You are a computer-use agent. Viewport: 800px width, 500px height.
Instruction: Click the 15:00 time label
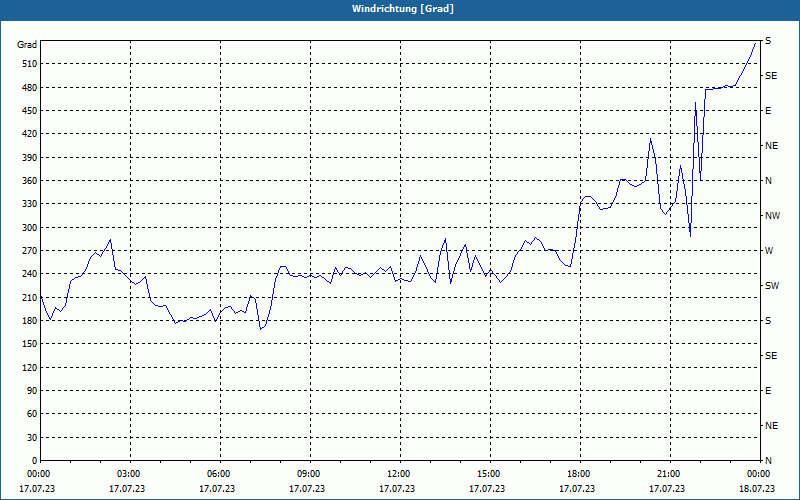[488, 474]
